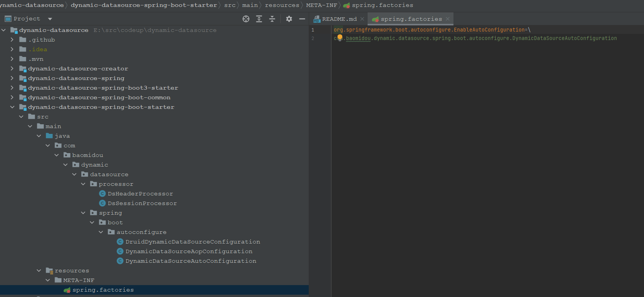
Task: Click the processor package icon
Action: 94,184
